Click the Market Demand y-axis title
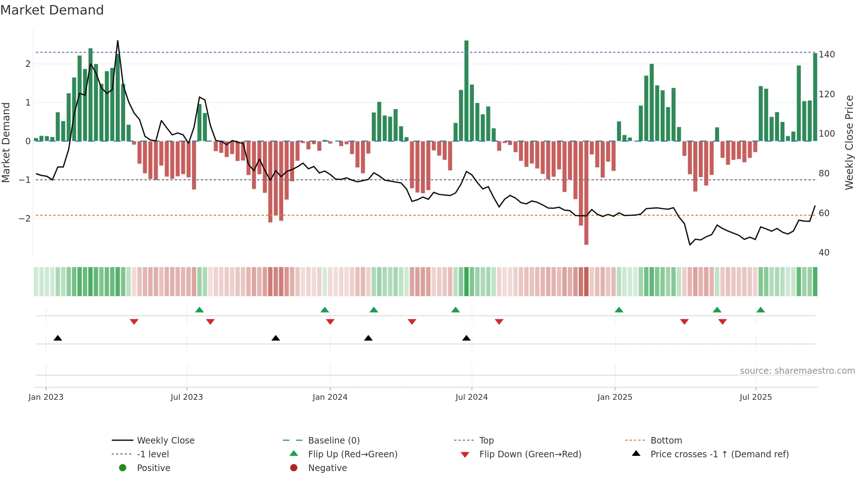The image size is (868, 488). click(6, 142)
